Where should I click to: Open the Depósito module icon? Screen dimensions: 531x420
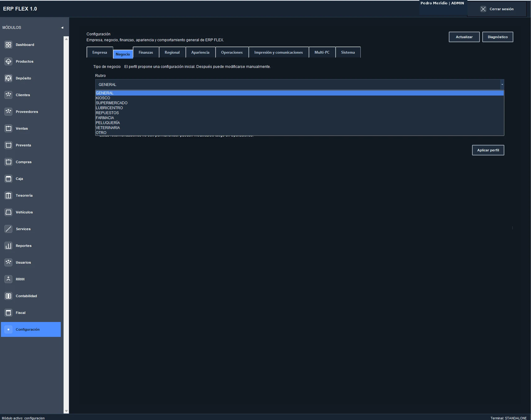(8, 78)
